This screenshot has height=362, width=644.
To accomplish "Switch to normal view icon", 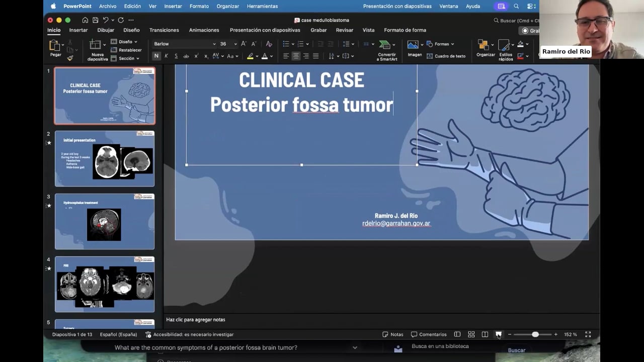I will (457, 334).
